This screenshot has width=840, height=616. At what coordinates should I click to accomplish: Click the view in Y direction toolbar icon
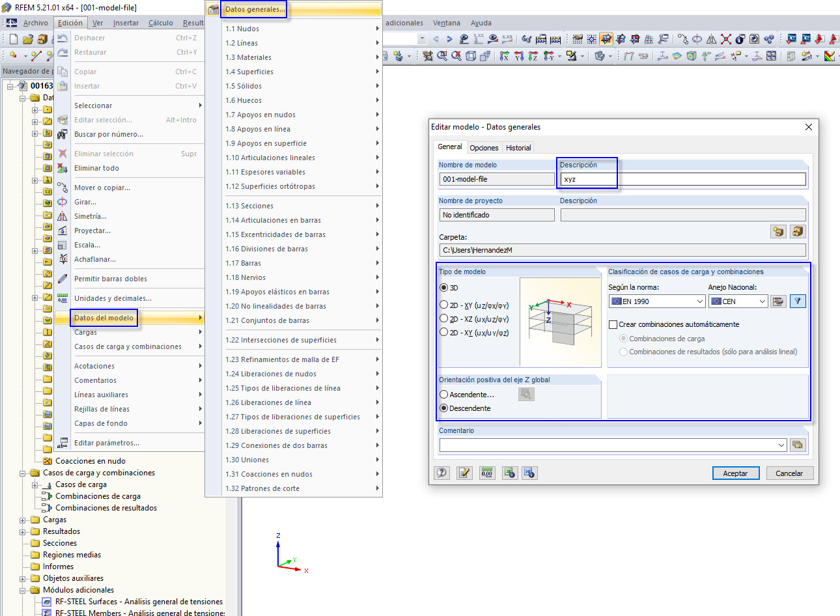click(x=519, y=57)
